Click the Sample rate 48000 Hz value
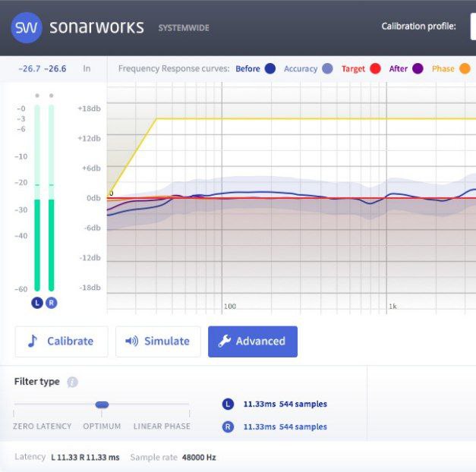 tap(199, 458)
